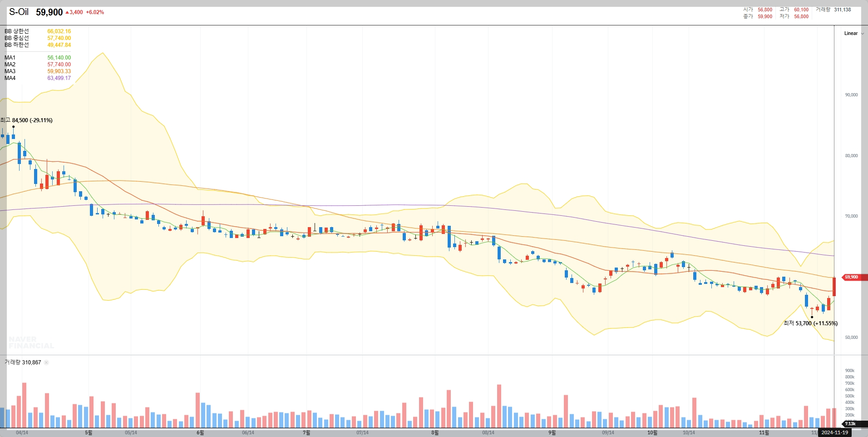Click the S-Oil stock name

(x=19, y=12)
